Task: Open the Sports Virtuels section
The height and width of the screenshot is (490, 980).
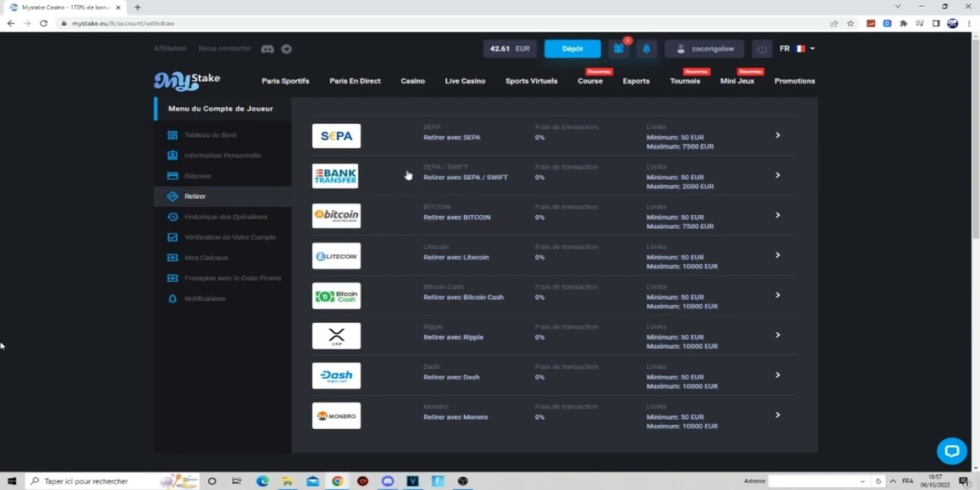Action: coord(531,81)
